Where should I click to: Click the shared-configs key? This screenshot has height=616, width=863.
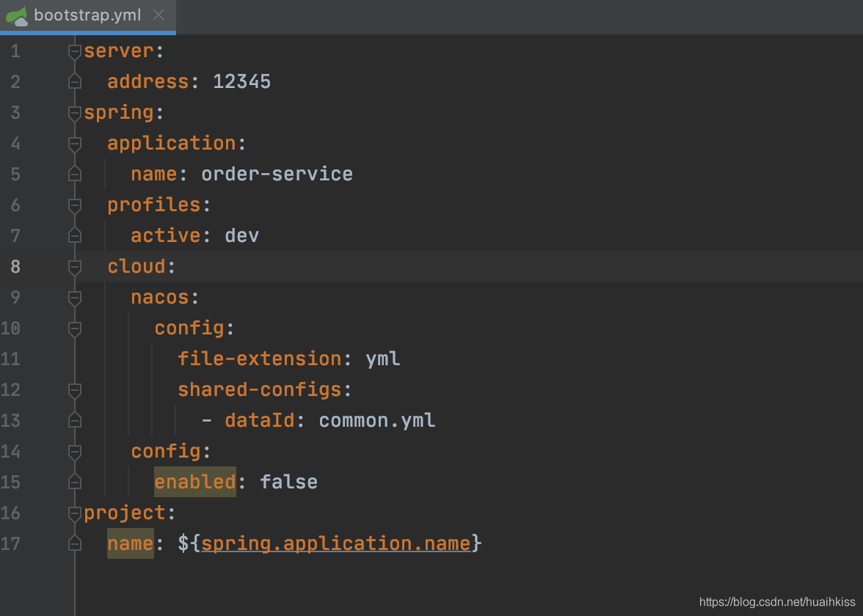pyautogui.click(x=260, y=390)
